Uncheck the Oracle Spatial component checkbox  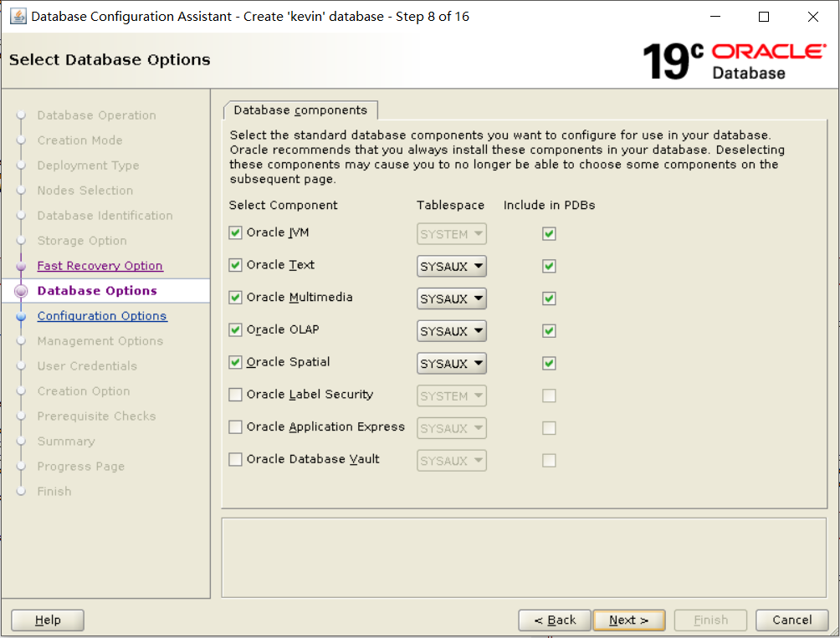coord(235,362)
